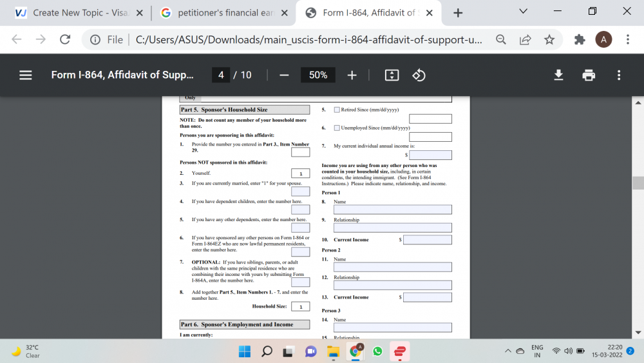Image resolution: width=644 pixels, height=363 pixels.
Task: Open PDF viewer more actions menu
Action: [x=618, y=75]
